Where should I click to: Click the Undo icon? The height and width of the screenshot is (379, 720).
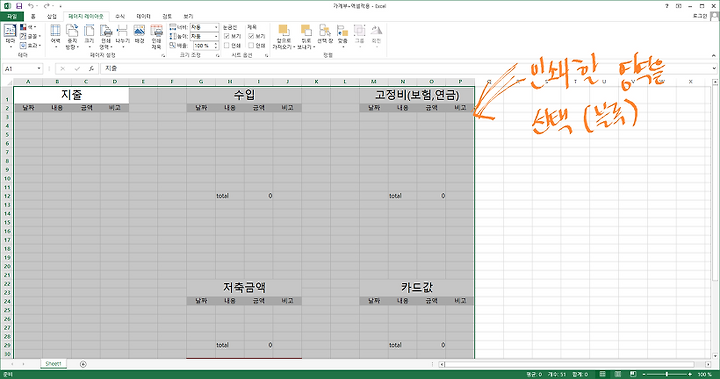(x=30, y=6)
